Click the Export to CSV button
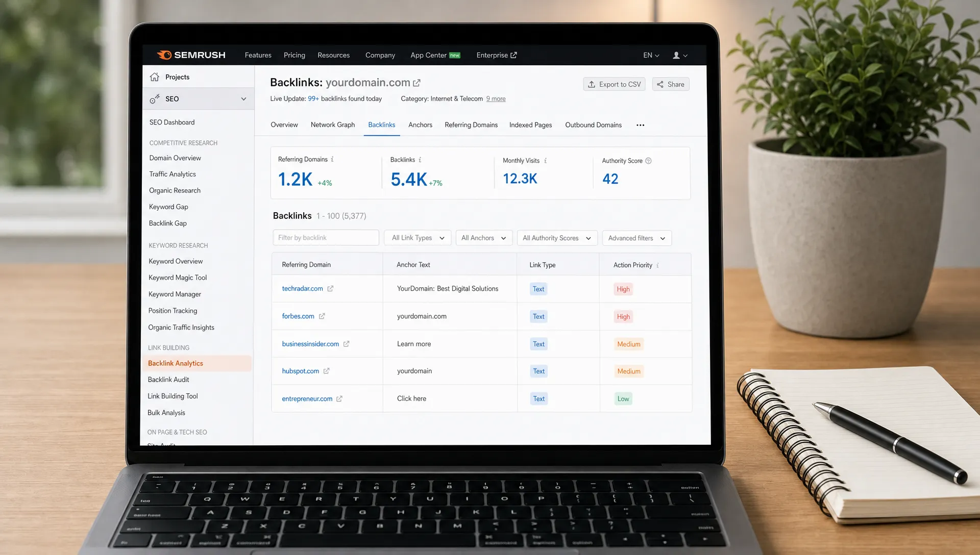 click(614, 84)
